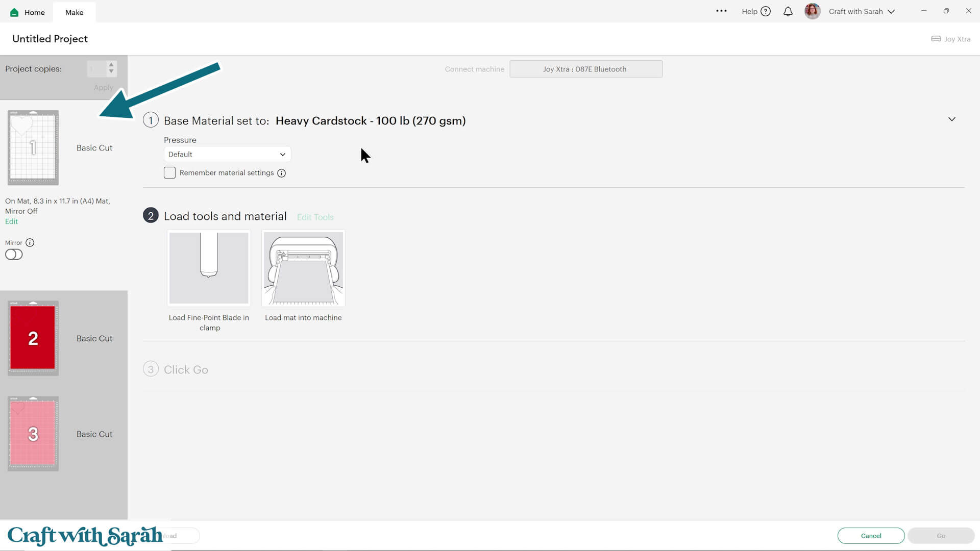This screenshot has height=551, width=980.
Task: Click the green Home icon
Action: click(x=14, y=12)
